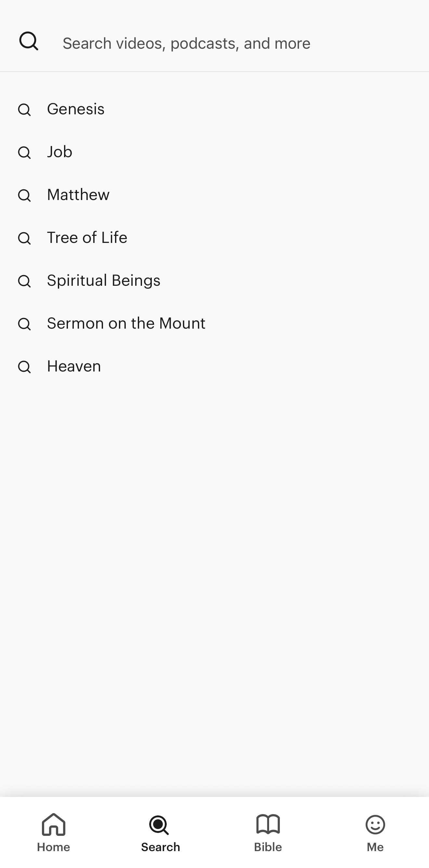Tap the magnifier icon beside Matthew
The image size is (429, 868).
click(x=24, y=195)
